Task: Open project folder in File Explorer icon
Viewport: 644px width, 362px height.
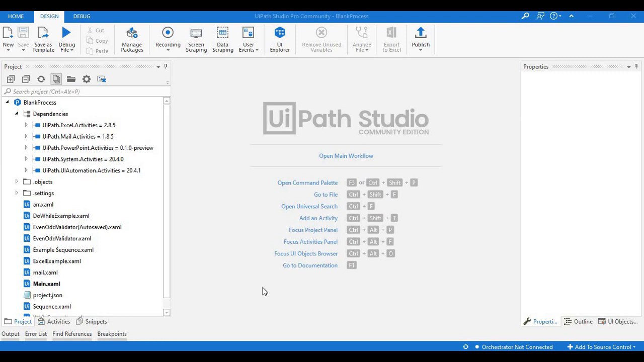Action: tap(71, 79)
